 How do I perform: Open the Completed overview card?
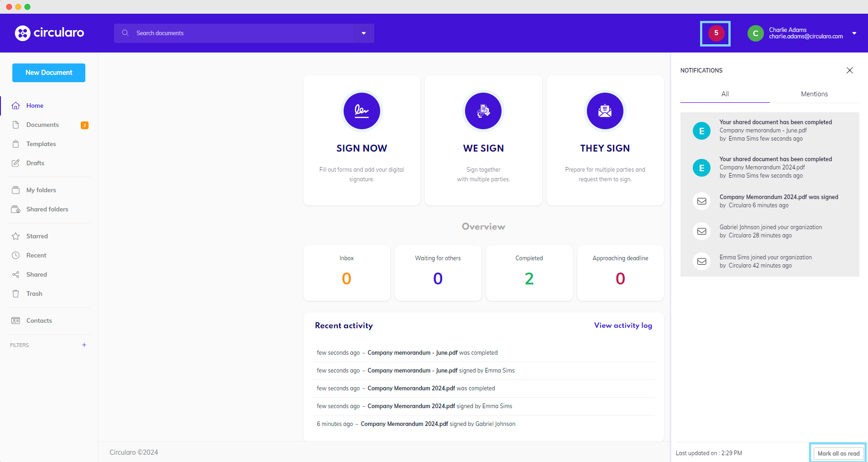point(529,273)
